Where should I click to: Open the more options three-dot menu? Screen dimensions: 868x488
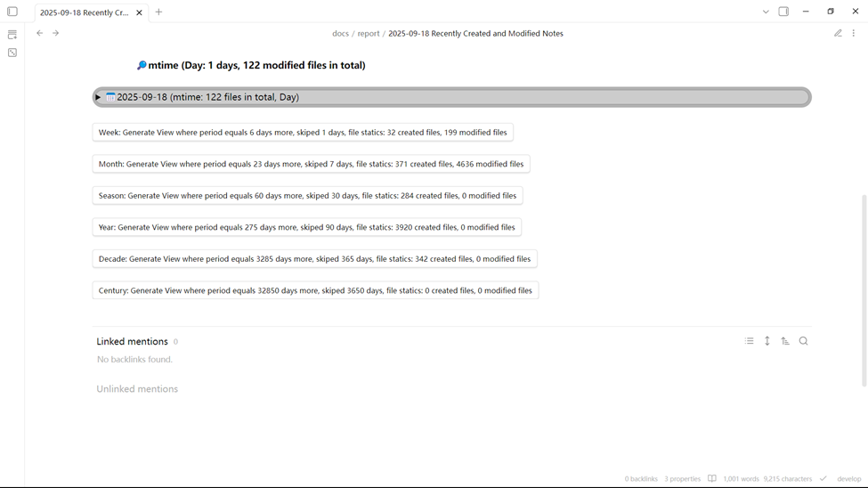(x=854, y=33)
